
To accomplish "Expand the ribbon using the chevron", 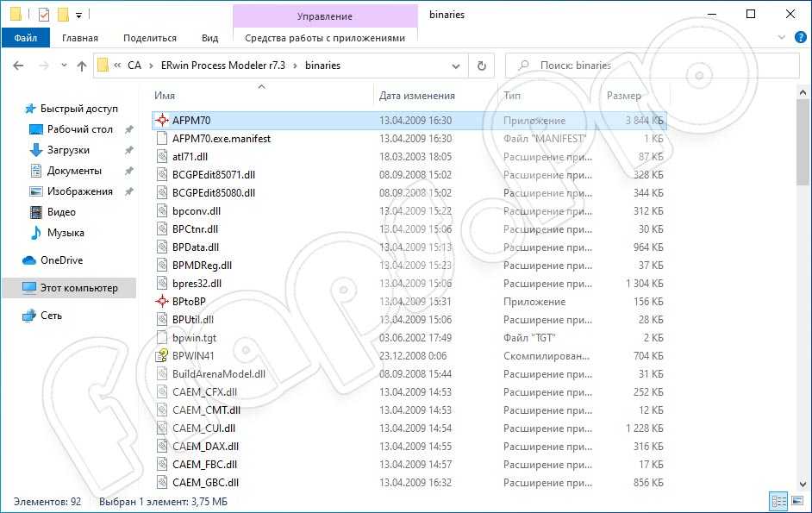I will click(782, 37).
